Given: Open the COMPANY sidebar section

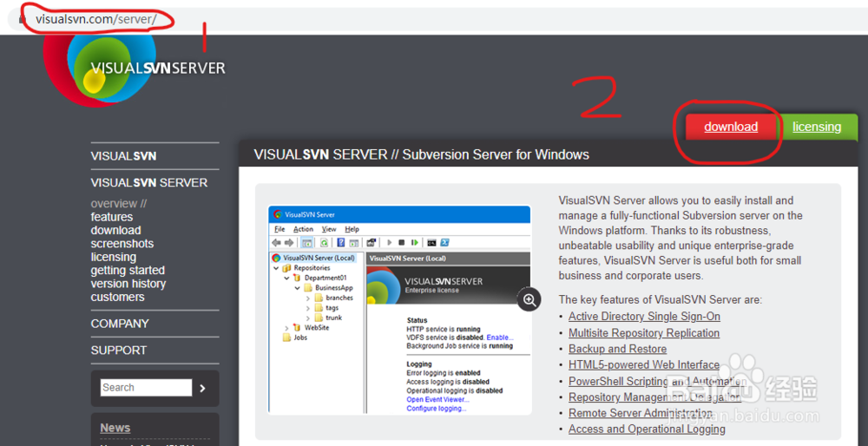Looking at the screenshot, I should (120, 324).
